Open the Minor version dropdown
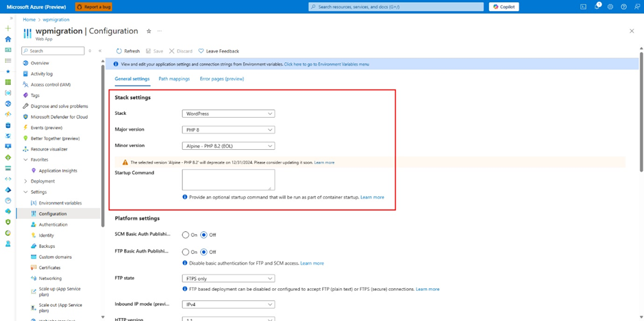The image size is (644, 321). pyautogui.click(x=228, y=146)
